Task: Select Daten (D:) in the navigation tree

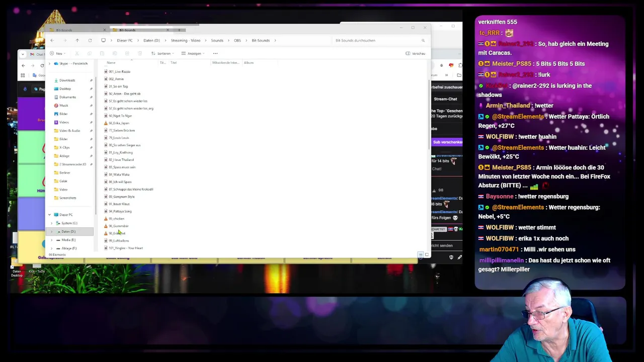Action: (x=68, y=232)
